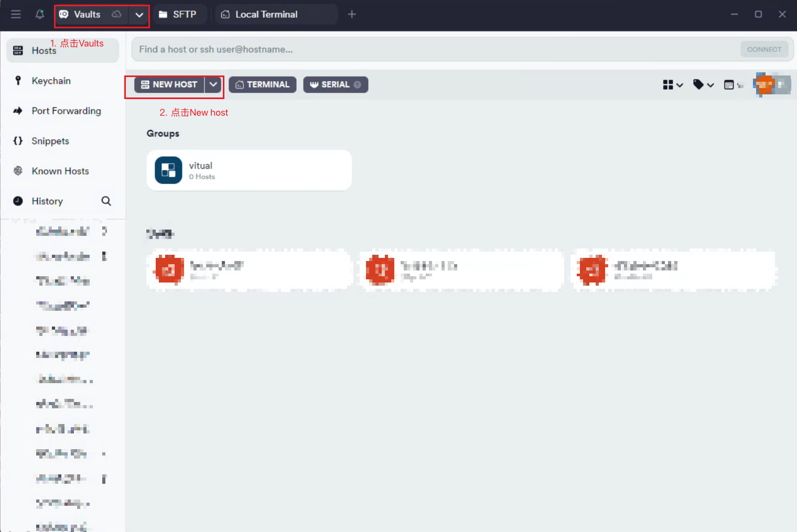Expand the New Host dropdown arrow
The width and height of the screenshot is (797, 532).
213,84
